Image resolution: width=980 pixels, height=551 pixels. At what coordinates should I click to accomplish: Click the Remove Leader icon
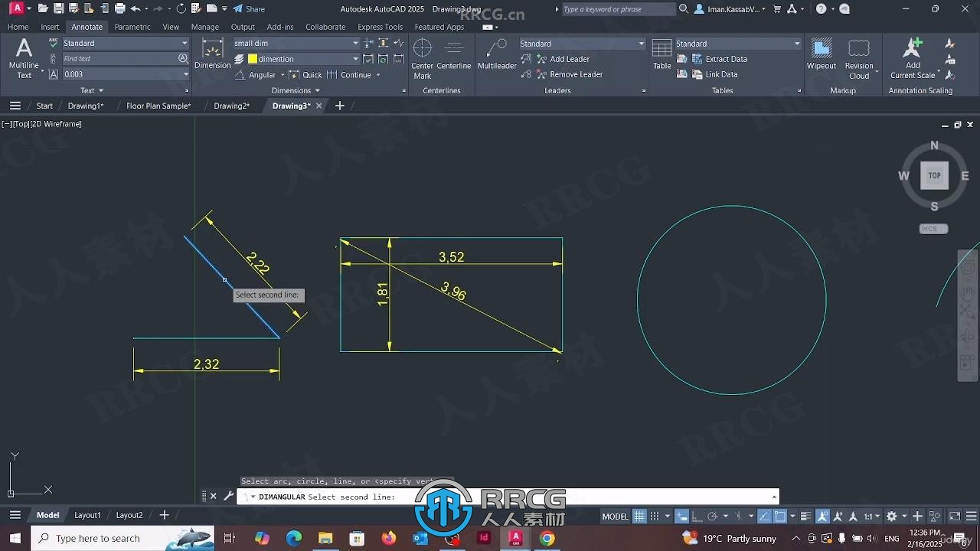tap(541, 74)
